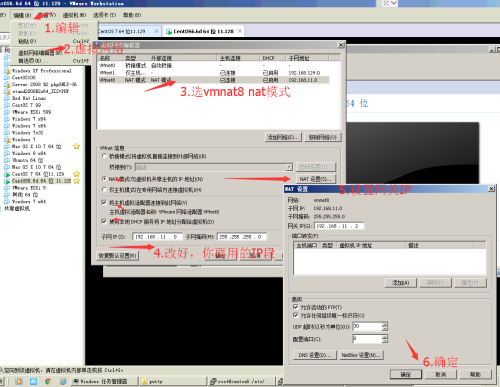Select CentOS 7 64 位11.129 in library
500x387 pixels.
point(38,174)
